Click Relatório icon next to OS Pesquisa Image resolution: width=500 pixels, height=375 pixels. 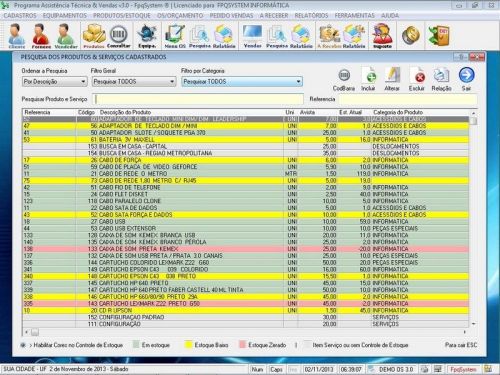pos(224,36)
